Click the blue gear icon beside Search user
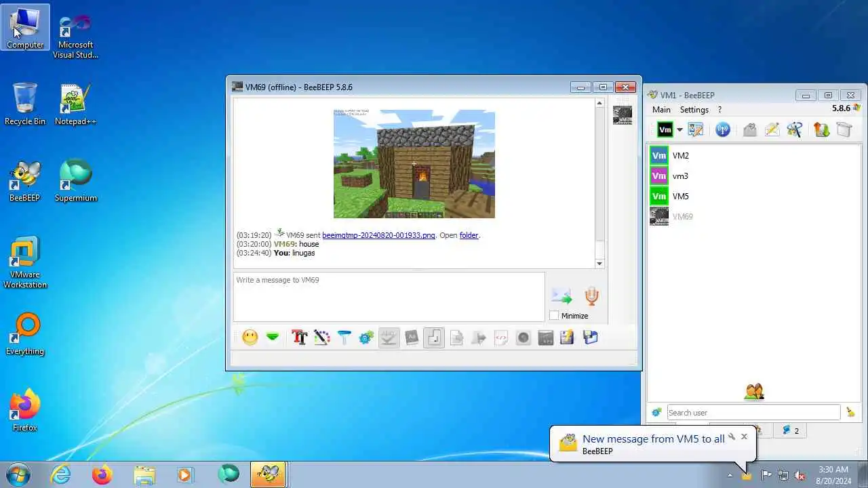The image size is (868, 488). point(656,412)
